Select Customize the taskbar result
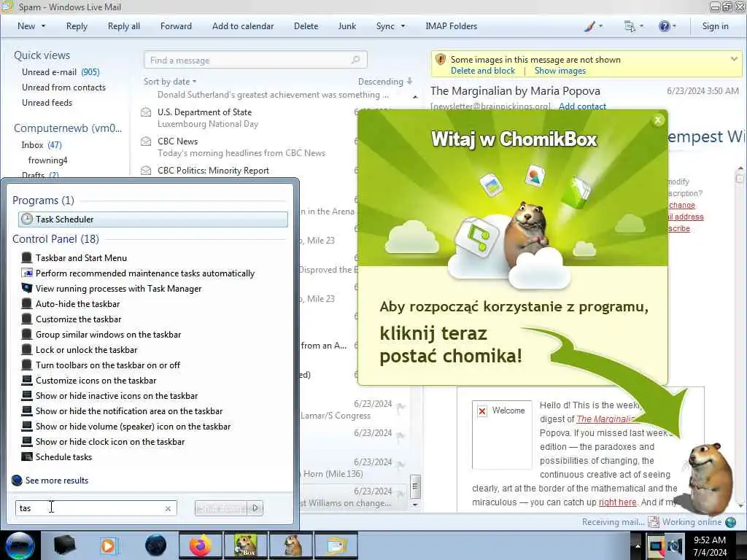 (x=78, y=319)
